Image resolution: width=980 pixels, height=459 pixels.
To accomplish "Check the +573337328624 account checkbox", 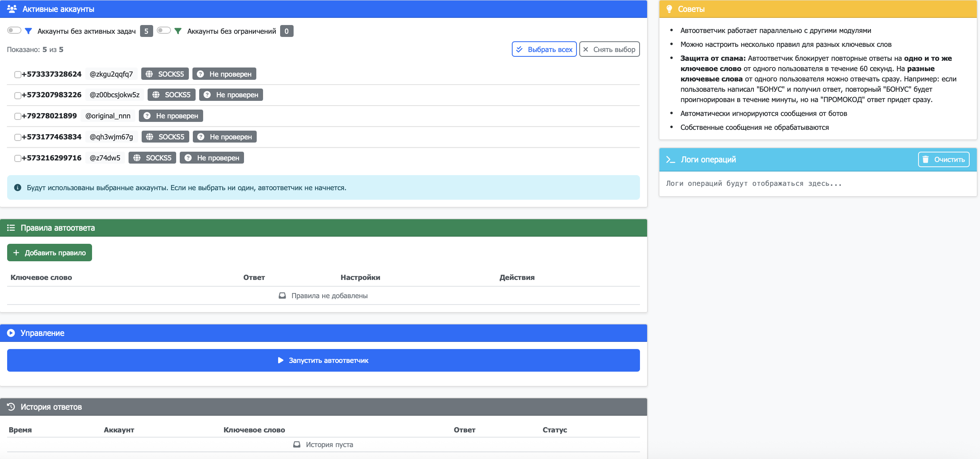I will [x=17, y=75].
